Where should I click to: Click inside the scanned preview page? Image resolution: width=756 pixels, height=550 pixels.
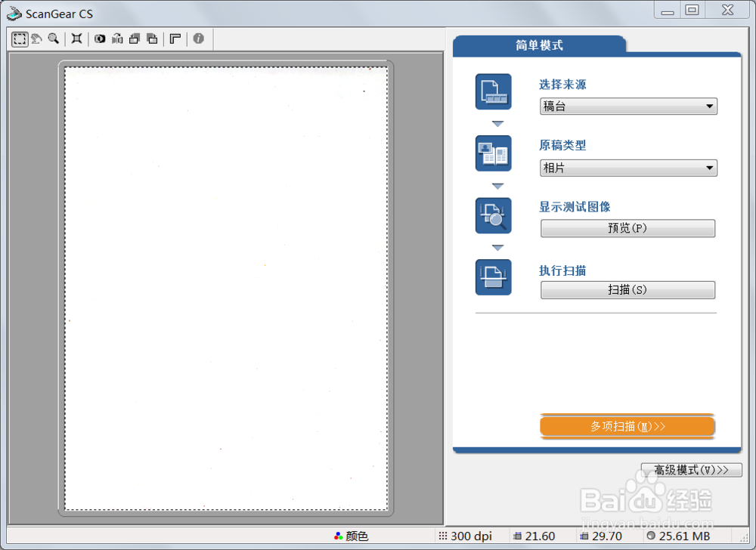tap(226, 289)
